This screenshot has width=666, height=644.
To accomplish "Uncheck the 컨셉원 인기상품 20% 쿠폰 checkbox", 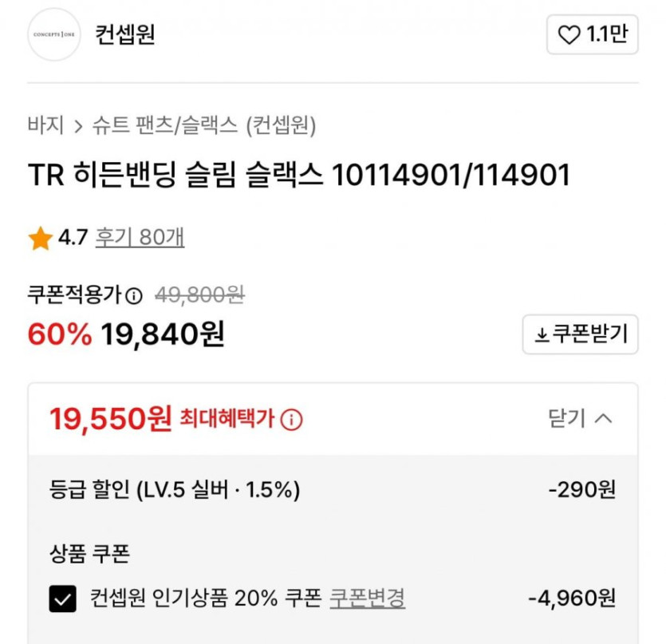I will point(63,599).
